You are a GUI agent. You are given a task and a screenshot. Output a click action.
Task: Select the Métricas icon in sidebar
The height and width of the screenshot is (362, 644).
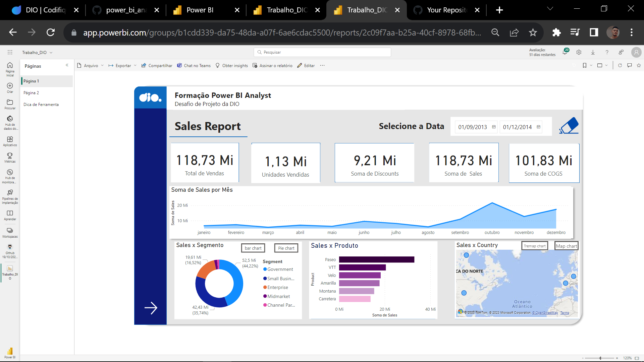[10, 157]
